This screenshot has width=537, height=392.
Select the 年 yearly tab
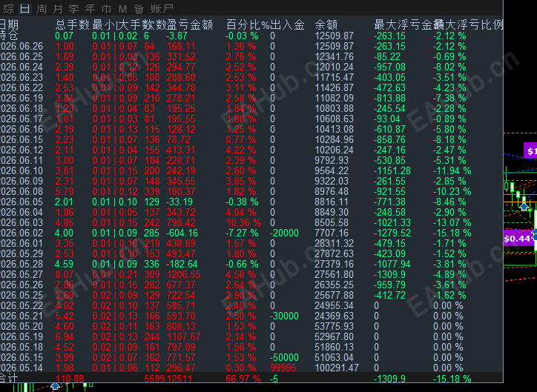pos(90,9)
